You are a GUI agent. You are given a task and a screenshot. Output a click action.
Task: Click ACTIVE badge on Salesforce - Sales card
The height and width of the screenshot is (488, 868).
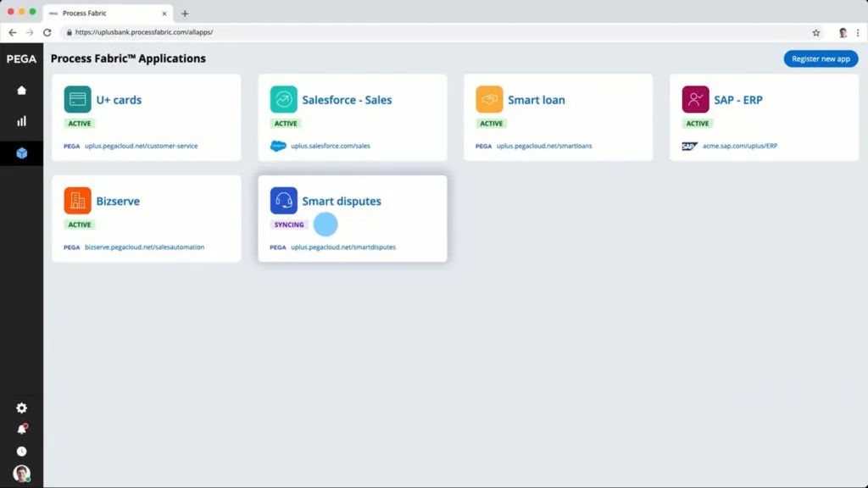[x=286, y=124]
